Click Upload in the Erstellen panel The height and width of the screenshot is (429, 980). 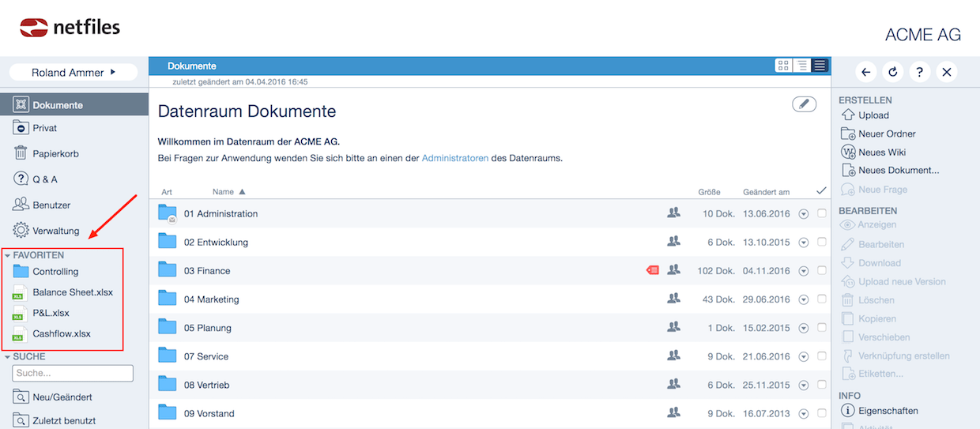click(873, 115)
